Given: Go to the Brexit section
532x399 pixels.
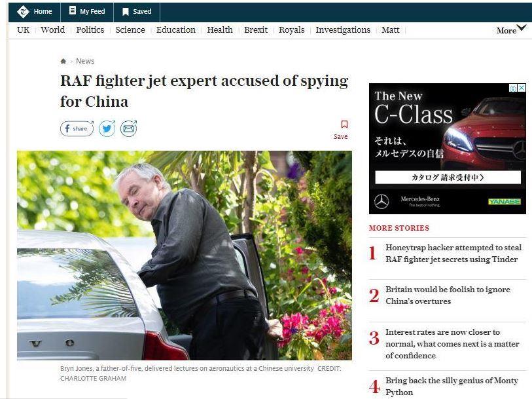Looking at the screenshot, I should tap(256, 30).
